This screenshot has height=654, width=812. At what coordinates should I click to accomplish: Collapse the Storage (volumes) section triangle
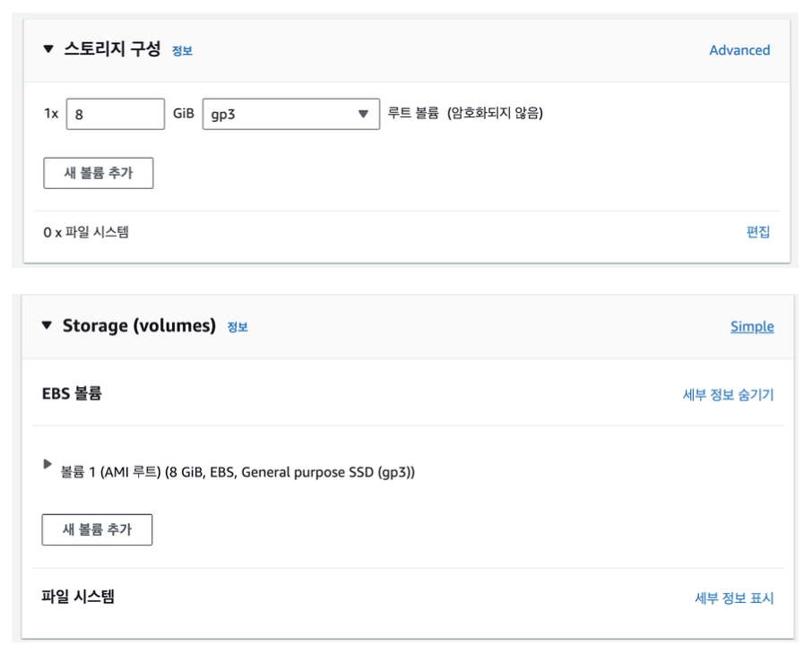click(x=48, y=325)
